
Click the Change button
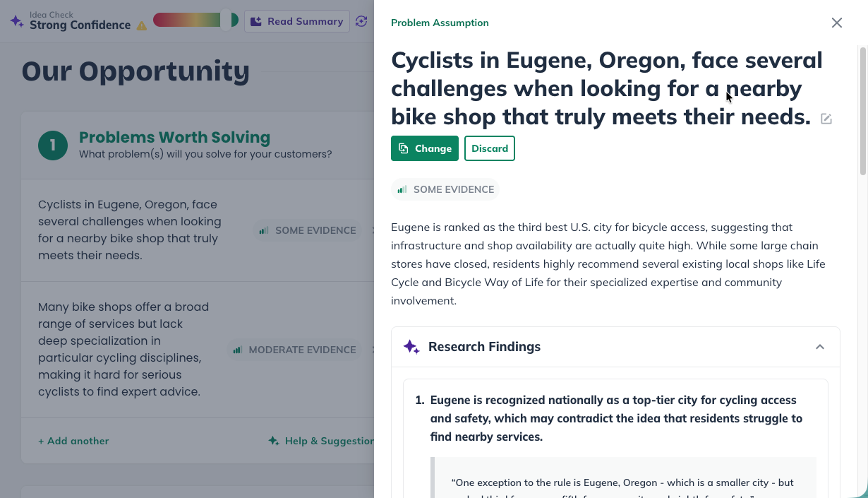pyautogui.click(x=425, y=148)
